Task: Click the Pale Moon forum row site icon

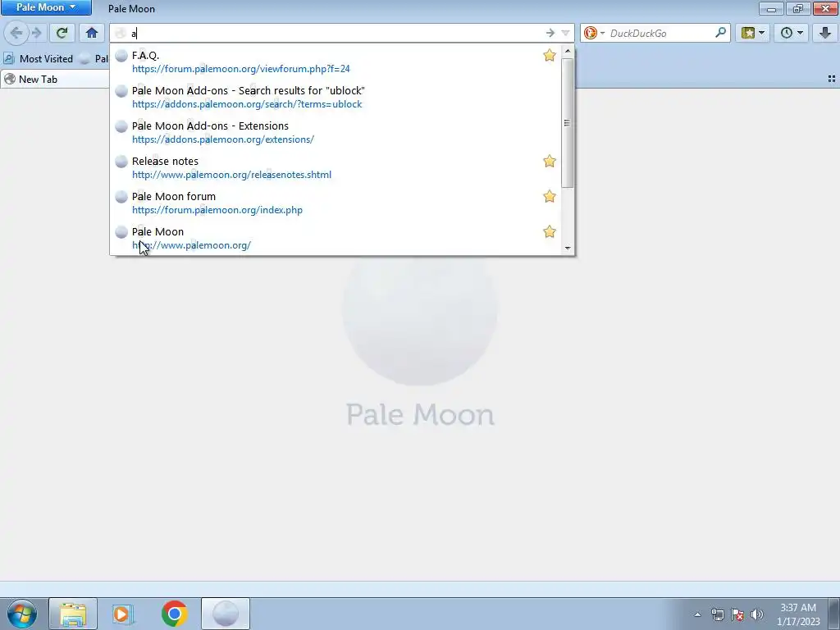Action: coord(121,197)
